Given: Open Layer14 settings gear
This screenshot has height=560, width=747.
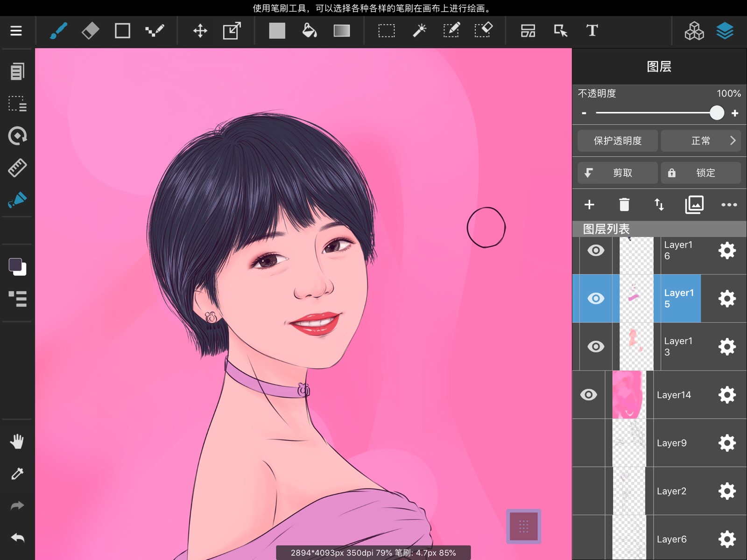Looking at the screenshot, I should point(727,395).
